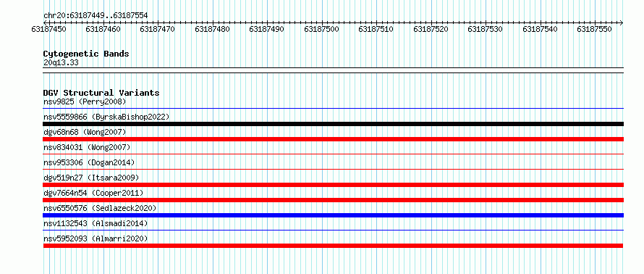Click the red dgv7664n54 variant bar
This screenshot has height=274, width=644.
(333, 200)
